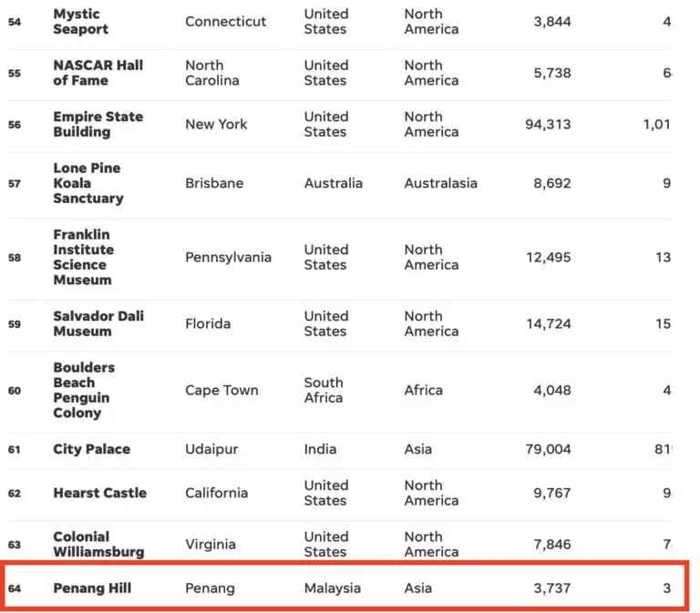Click Franklin Institute Science Museum name
This screenshot has height=613, width=700.
(x=84, y=257)
